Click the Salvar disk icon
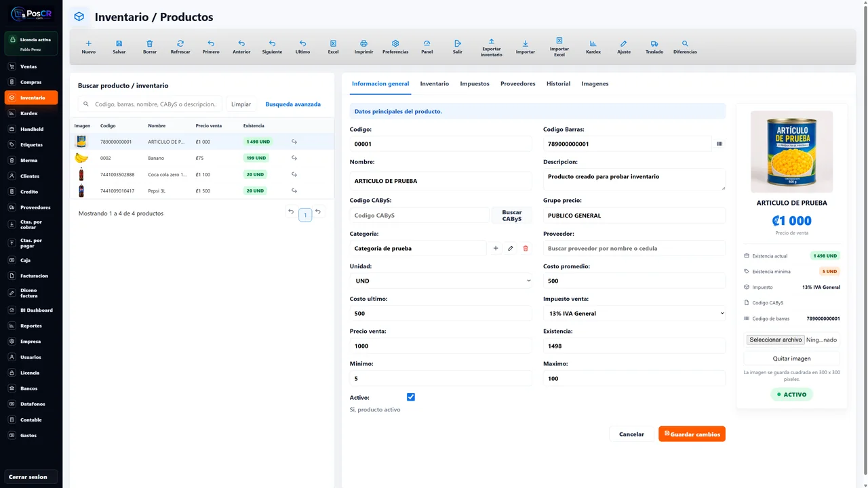Image resolution: width=868 pixels, height=488 pixels. pyautogui.click(x=119, y=43)
